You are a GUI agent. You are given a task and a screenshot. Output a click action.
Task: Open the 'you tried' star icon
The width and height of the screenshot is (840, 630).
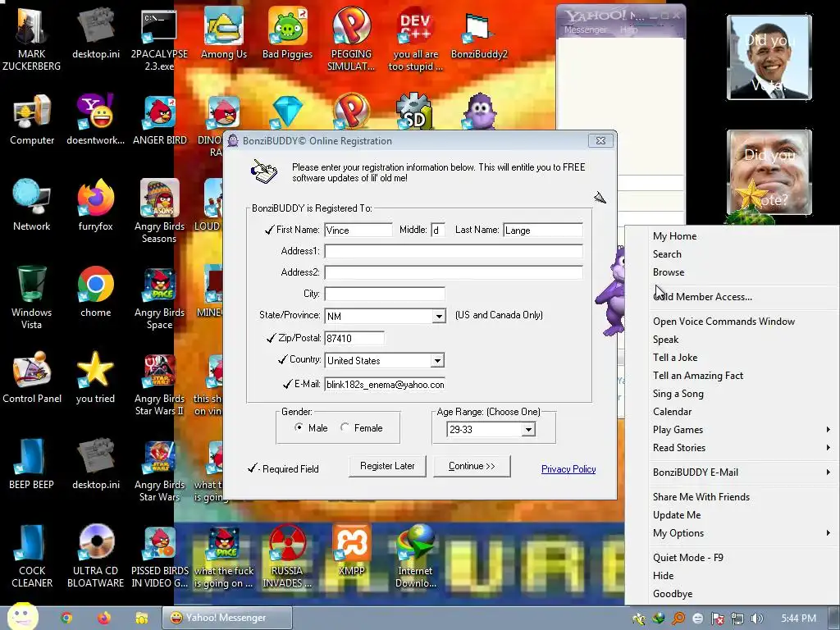[x=95, y=377]
